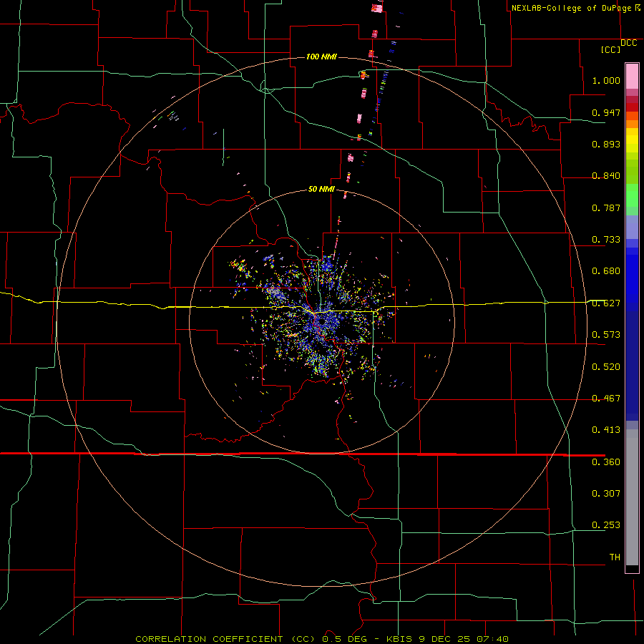Click the 100 NMI range ring label
This screenshot has height=644, width=644.
click(321, 57)
